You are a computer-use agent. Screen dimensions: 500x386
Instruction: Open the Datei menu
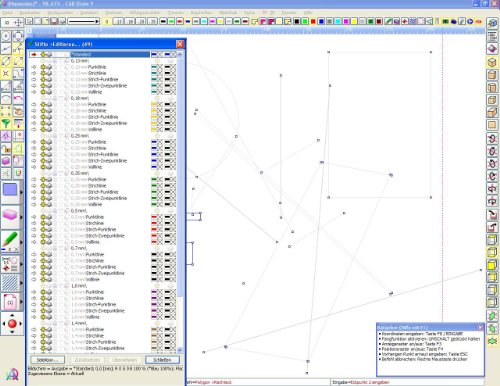[x=7, y=13]
